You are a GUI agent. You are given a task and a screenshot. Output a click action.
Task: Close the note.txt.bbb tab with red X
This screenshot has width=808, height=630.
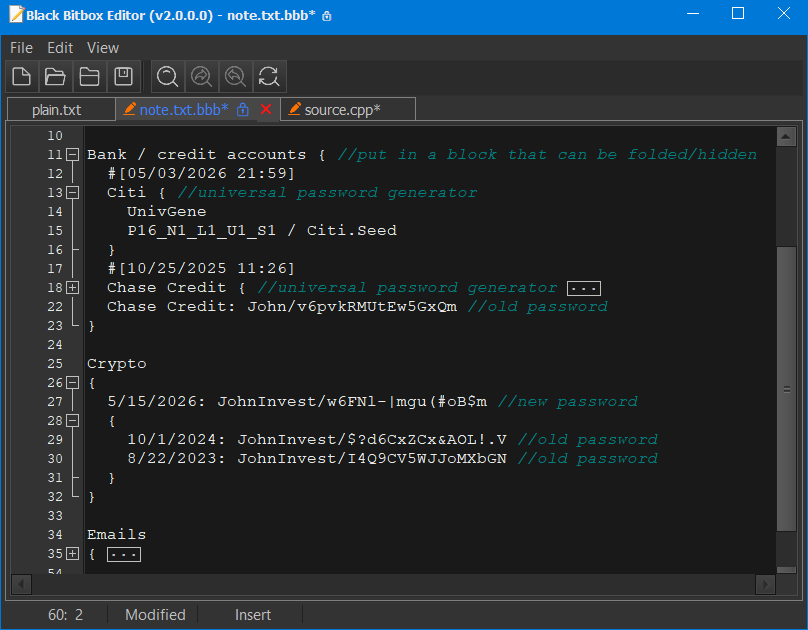coord(266,109)
